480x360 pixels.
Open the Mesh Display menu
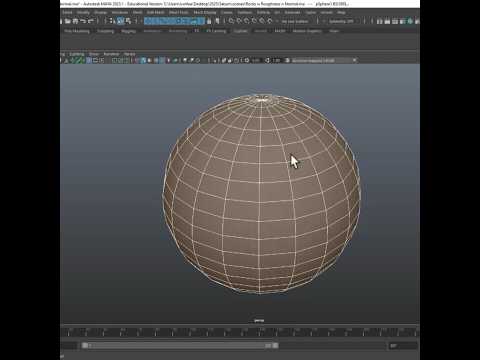point(205,12)
